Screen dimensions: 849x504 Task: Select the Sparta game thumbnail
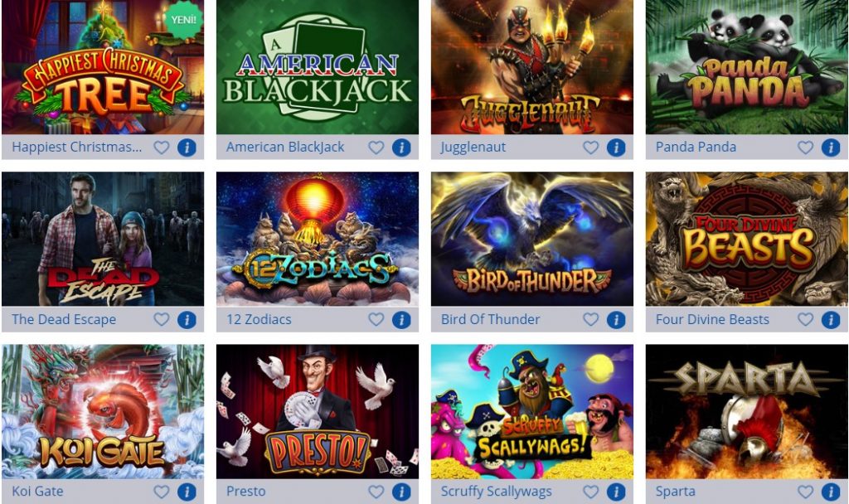tap(747, 411)
